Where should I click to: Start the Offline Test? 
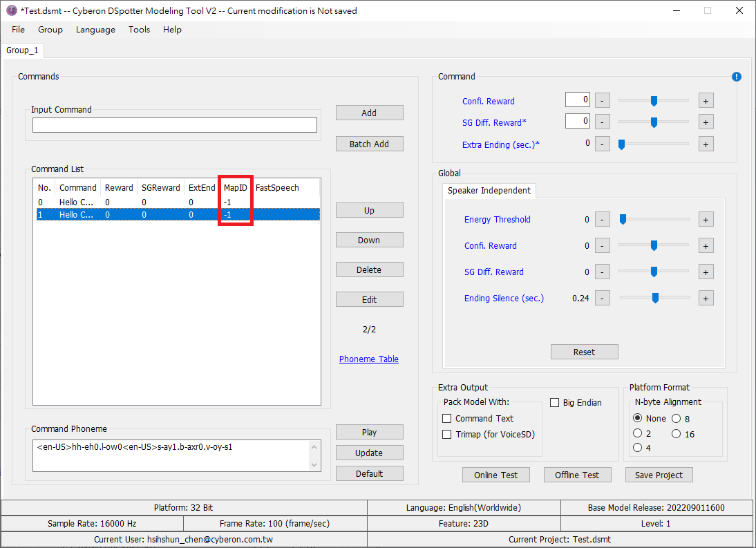pos(577,475)
